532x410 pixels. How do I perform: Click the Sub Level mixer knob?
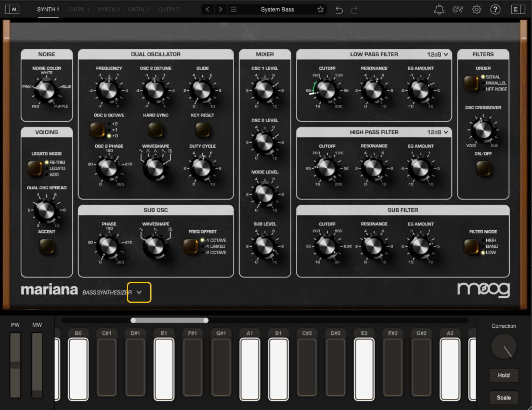click(265, 246)
